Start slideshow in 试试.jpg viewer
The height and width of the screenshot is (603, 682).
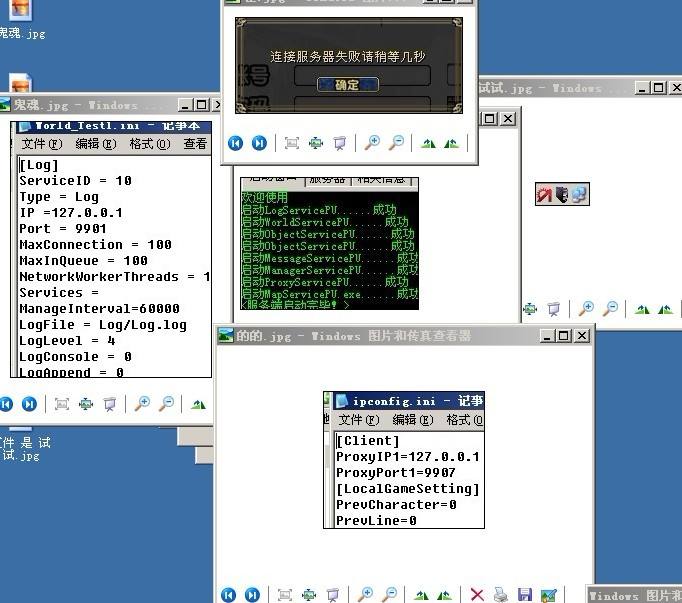coord(554,309)
